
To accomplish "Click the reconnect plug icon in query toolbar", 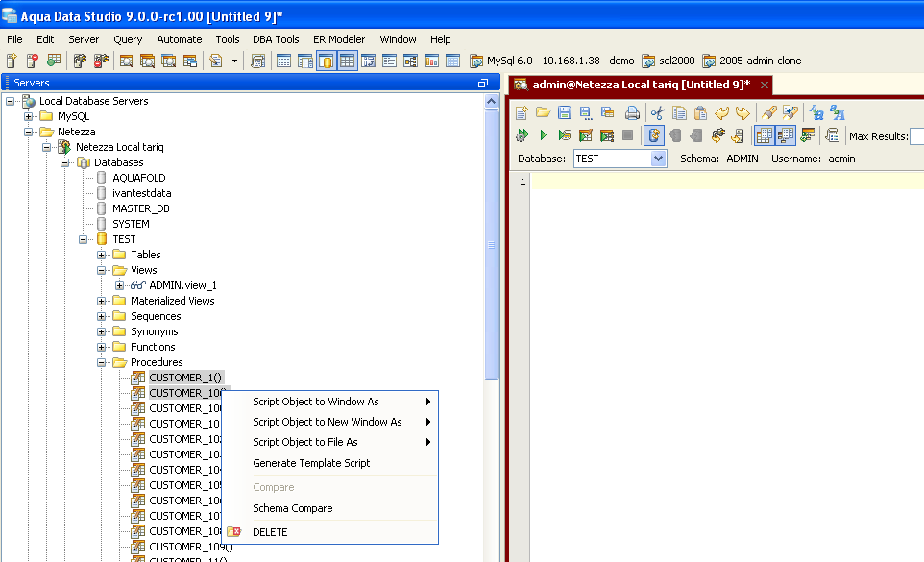I will click(717, 135).
